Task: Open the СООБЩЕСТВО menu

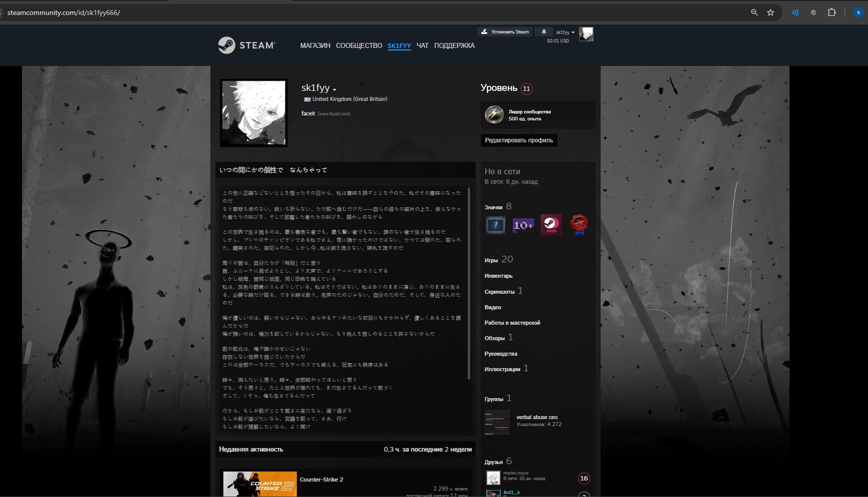Action: [x=359, y=45]
